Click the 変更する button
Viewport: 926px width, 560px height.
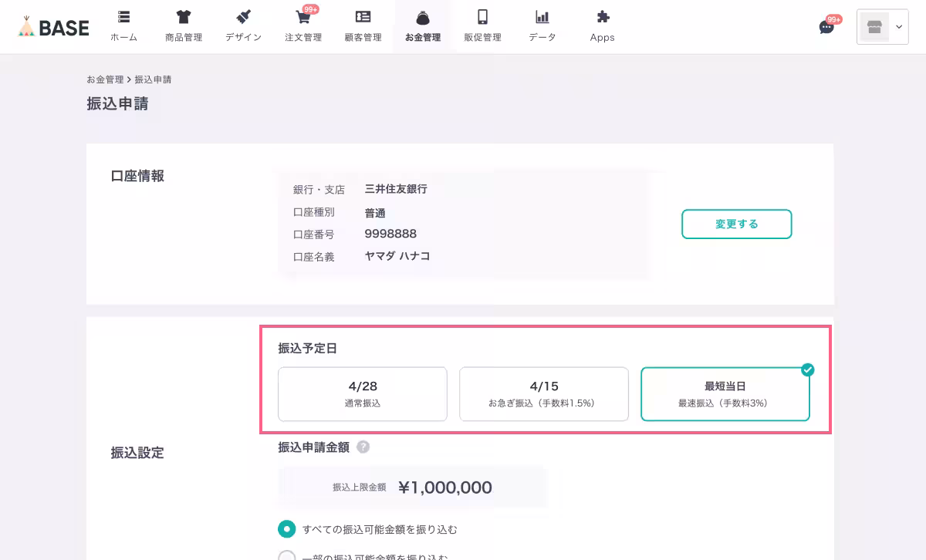[x=736, y=224]
